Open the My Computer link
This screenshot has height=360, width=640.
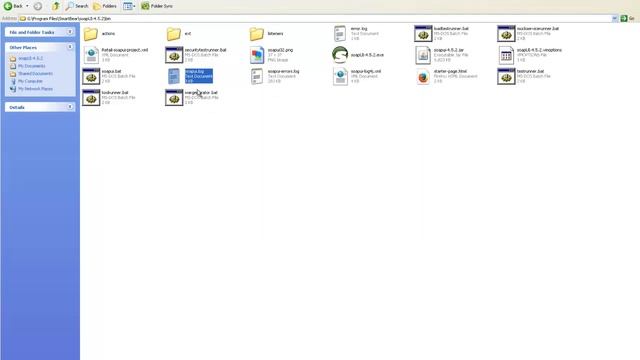[x=27, y=81]
